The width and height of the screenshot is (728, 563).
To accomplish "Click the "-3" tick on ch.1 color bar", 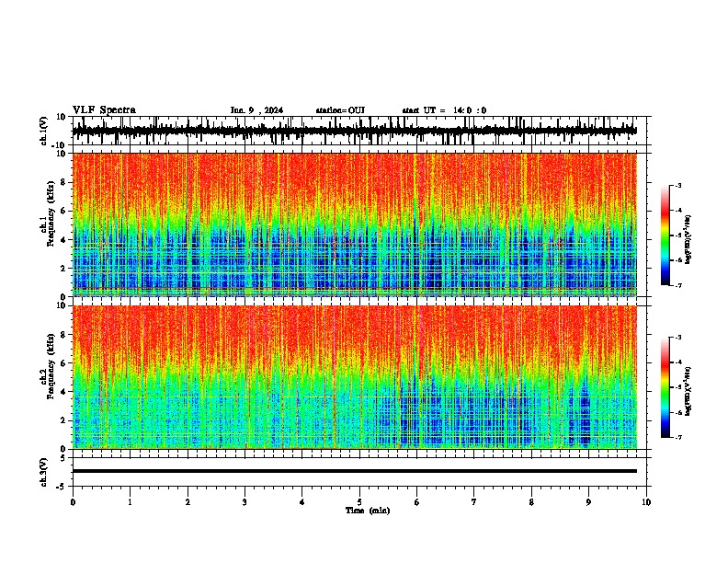I will 677,186.
